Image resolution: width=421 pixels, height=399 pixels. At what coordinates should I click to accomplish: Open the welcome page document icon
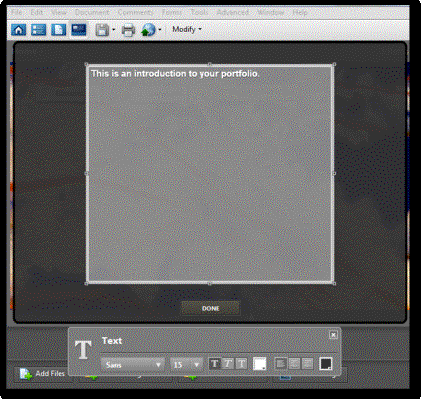(x=58, y=30)
